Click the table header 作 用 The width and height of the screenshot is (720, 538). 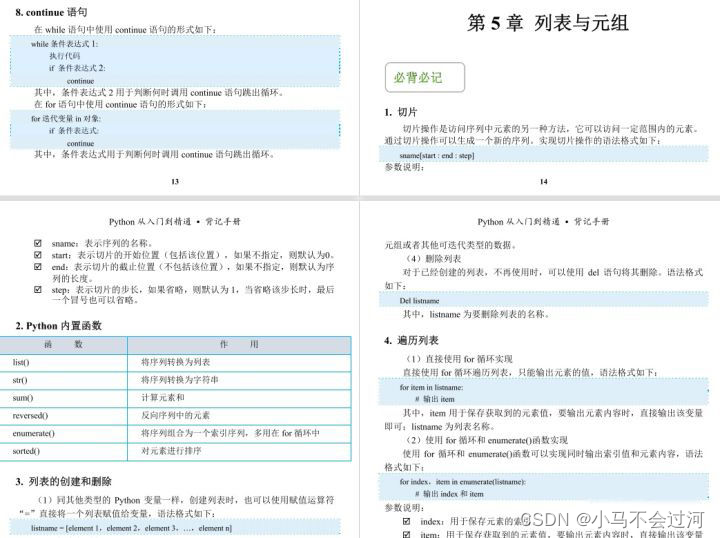(239, 345)
